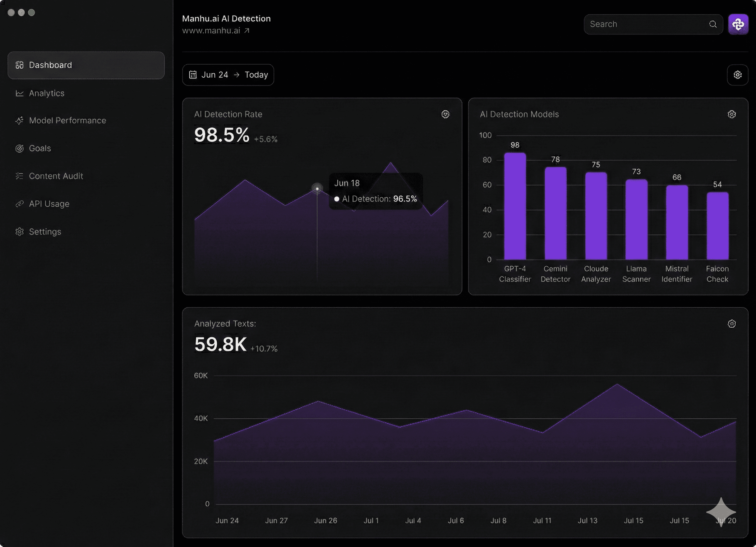Viewport: 756px width, 547px height.
Task: Open AI Detection Models card gear icon
Action: tap(731, 114)
